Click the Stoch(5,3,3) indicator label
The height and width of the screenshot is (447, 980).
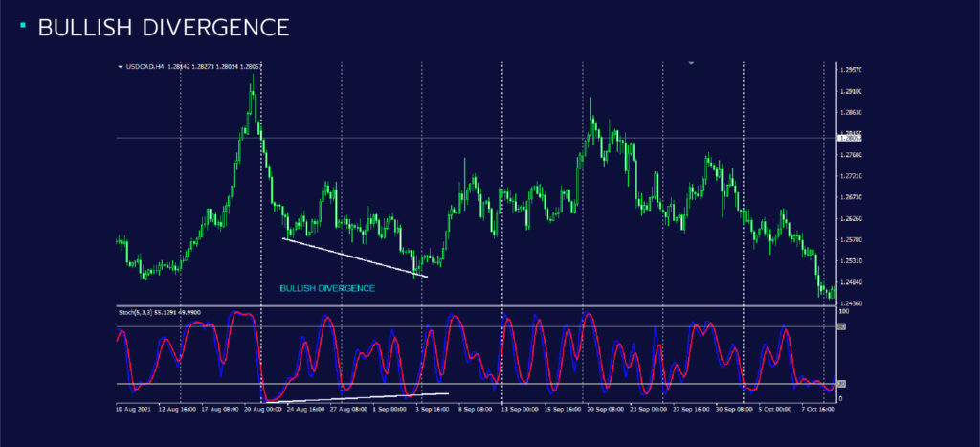[x=138, y=312]
